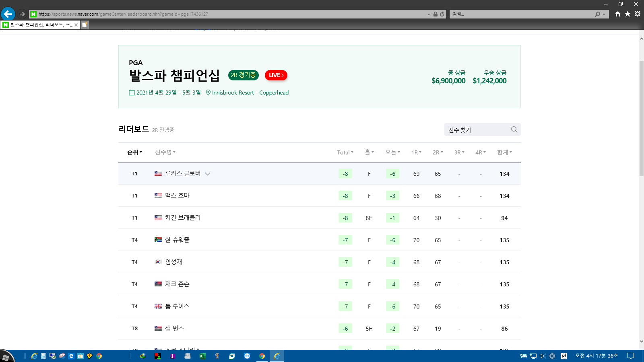Open the Edge icon in the taskbar
644x362 pixels.
pos(71,356)
